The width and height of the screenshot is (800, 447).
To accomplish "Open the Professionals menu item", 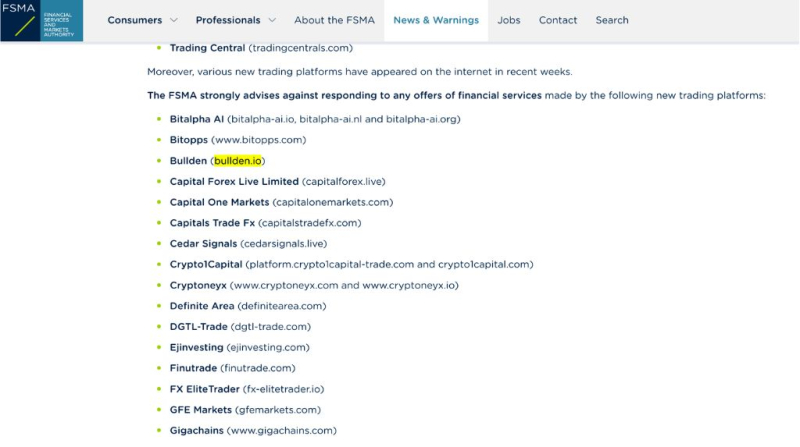I will click(228, 20).
